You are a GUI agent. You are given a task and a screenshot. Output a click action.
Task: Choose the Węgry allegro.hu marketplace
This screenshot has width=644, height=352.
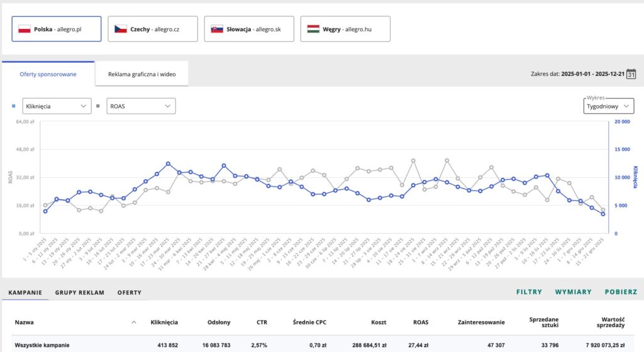point(345,29)
